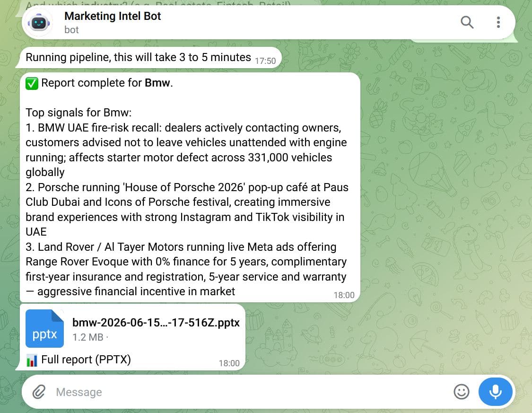Open the emoji picker smiley icon
Viewport: 532px width, 413px height.
point(462,392)
